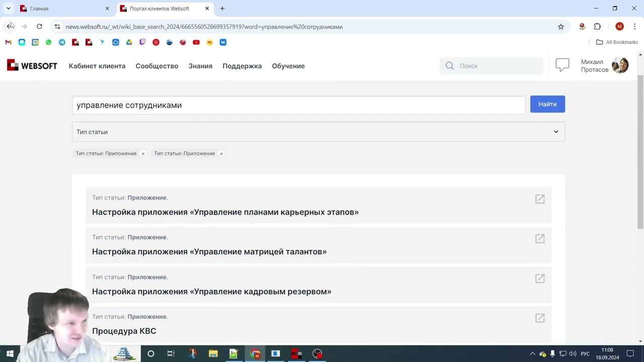Open Cortana search circle in taskbar
Image resolution: width=644 pixels, height=362 pixels.
click(x=150, y=353)
